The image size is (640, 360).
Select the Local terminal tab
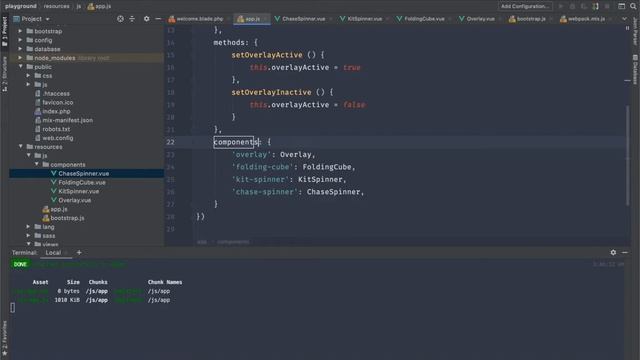53,253
